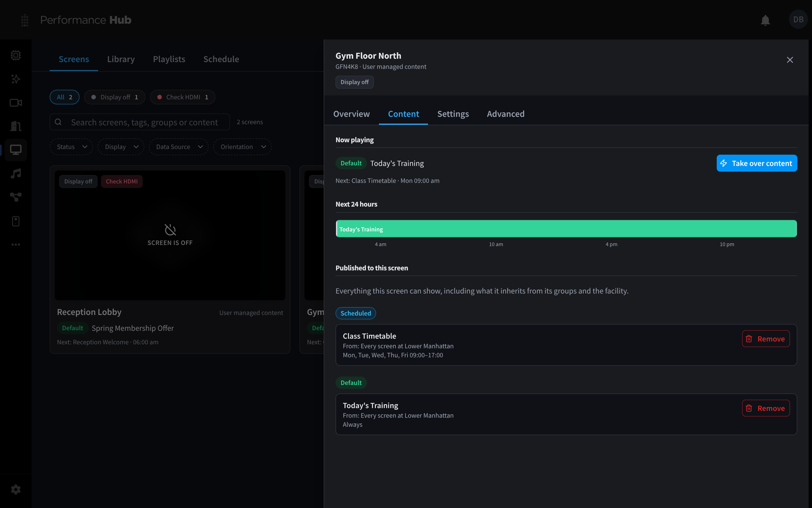This screenshot has height=508, width=812.
Task: Filter by All 2 screens chip
Action: pos(64,97)
